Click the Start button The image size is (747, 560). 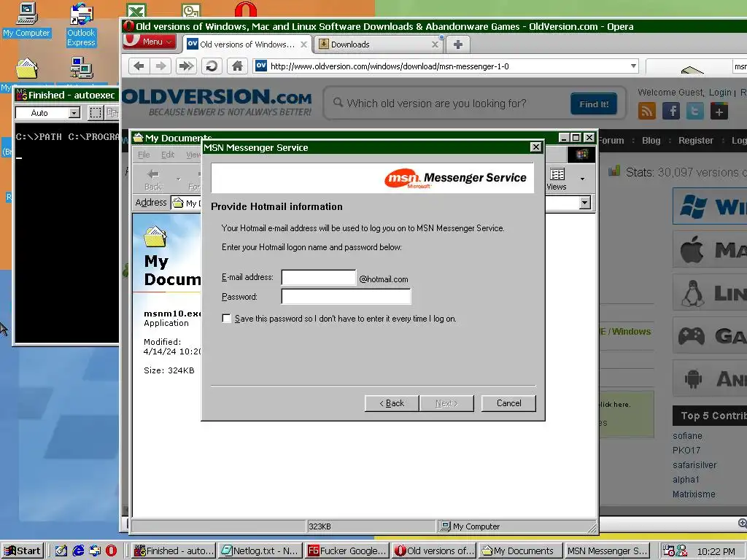point(23,551)
